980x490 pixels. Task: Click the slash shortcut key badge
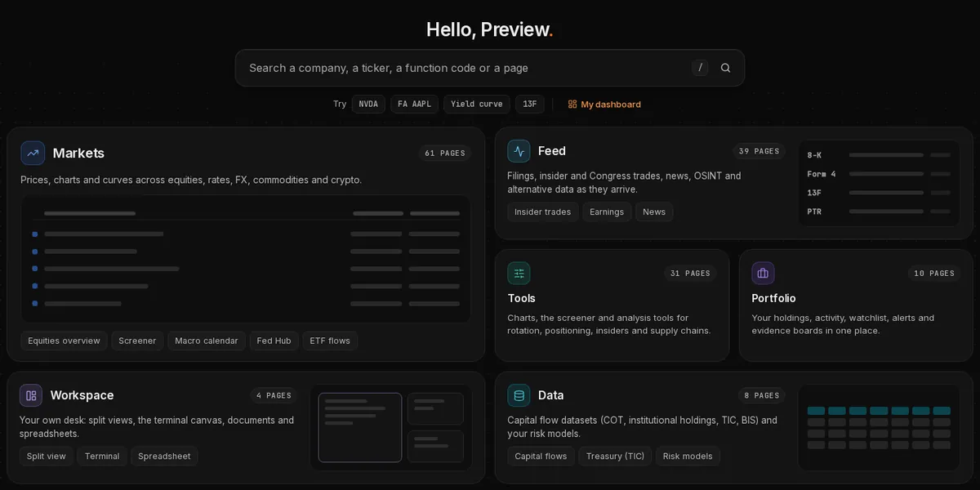(700, 68)
